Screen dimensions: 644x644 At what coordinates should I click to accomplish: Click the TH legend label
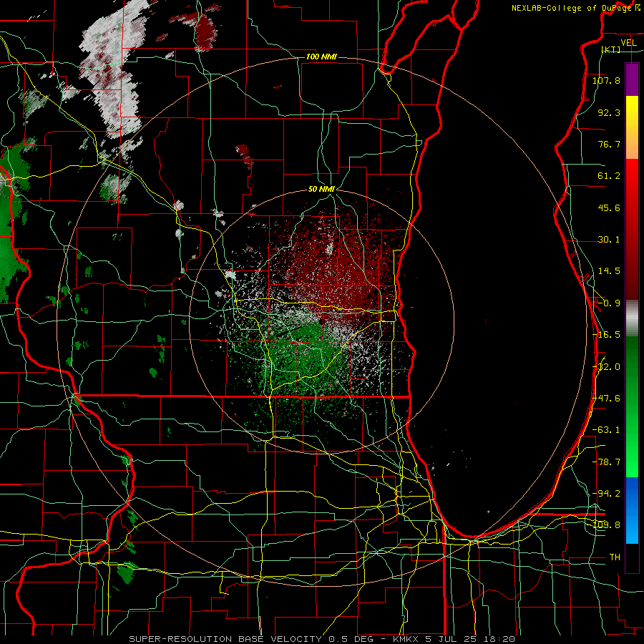[615, 557]
